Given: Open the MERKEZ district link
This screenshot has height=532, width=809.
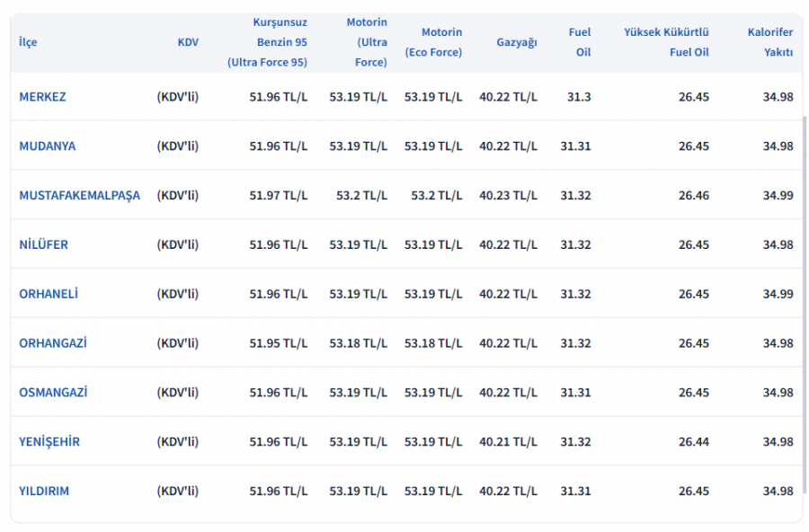Looking at the screenshot, I should 42,97.
